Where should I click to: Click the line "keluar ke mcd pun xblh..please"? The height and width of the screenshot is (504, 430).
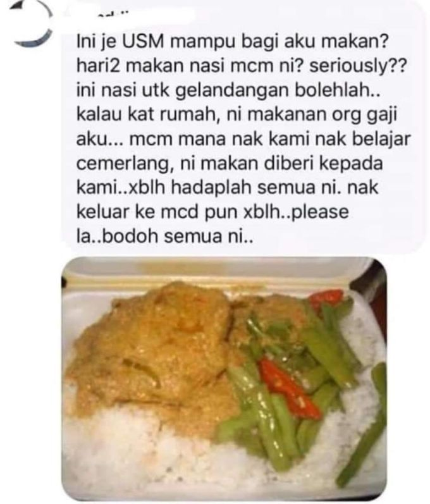[x=212, y=212]
